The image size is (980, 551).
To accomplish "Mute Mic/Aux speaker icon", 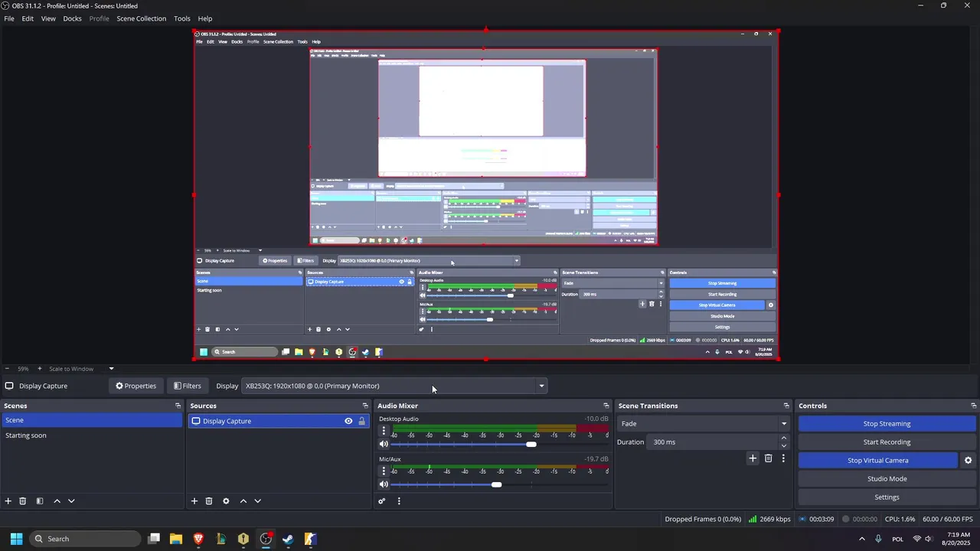I will (384, 484).
